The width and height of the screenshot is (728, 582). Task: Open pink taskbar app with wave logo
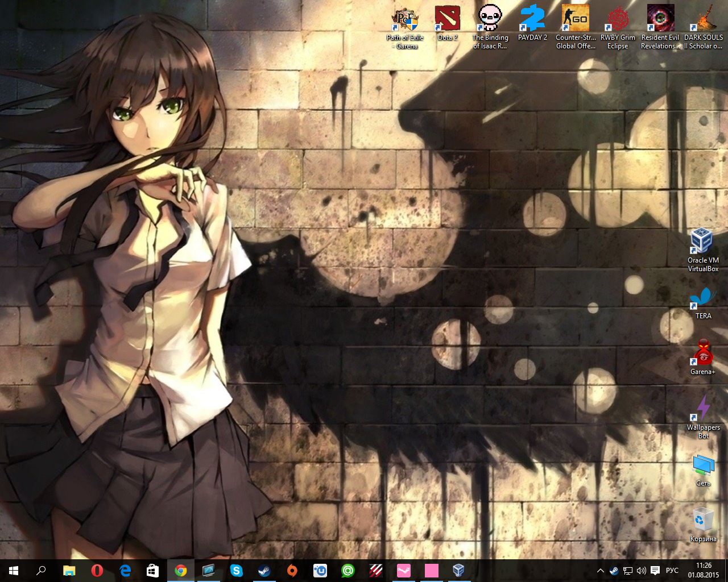coord(404,571)
